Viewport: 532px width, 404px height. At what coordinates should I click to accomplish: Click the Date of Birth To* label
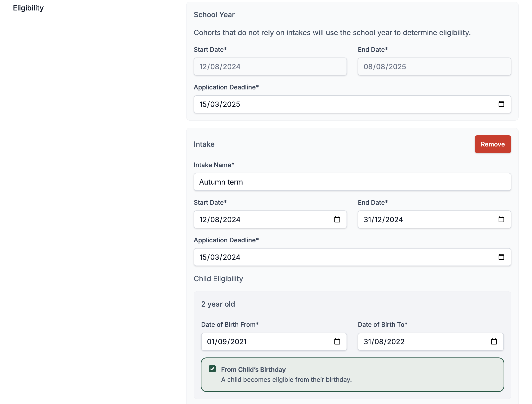tap(382, 325)
